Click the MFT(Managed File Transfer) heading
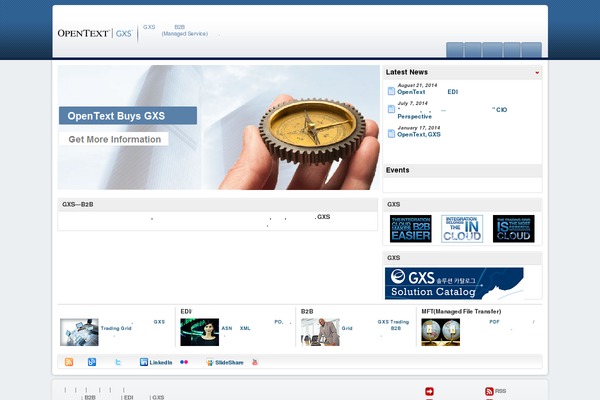Screen dimensions: 600x400 click(461, 311)
